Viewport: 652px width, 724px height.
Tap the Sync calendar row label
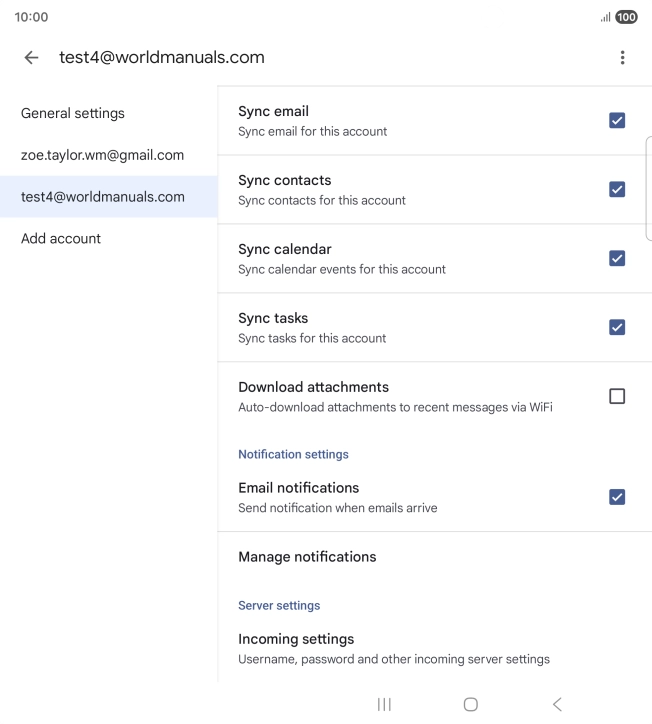(285, 250)
